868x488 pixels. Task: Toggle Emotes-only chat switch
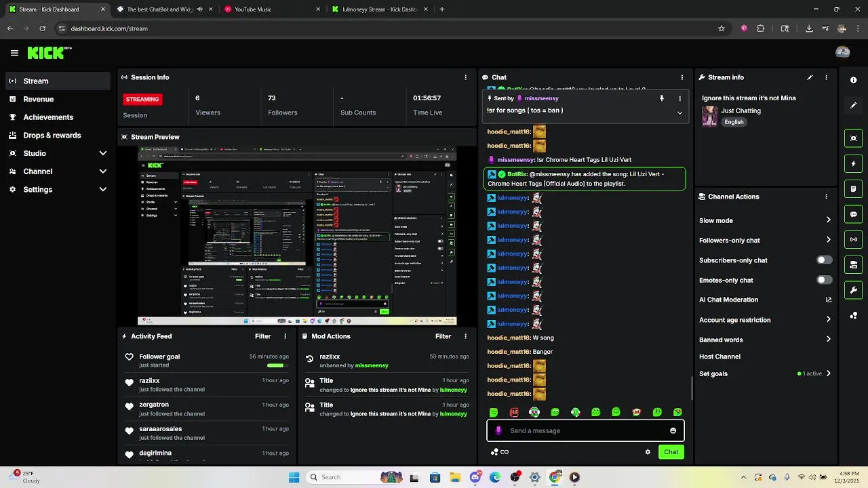pos(824,280)
